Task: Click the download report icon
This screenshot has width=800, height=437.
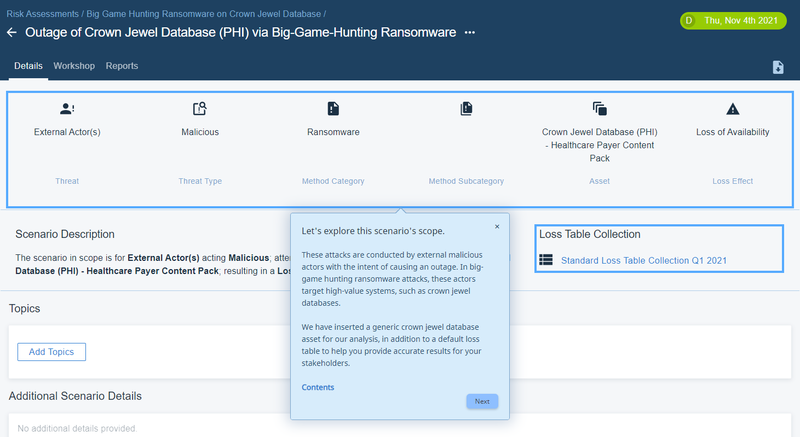Action: pos(778,67)
